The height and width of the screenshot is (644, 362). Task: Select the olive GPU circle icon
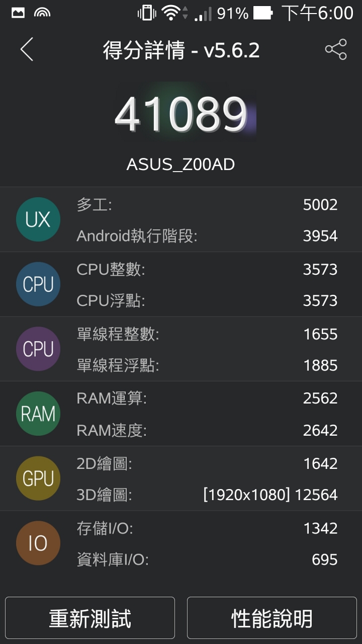(38, 478)
